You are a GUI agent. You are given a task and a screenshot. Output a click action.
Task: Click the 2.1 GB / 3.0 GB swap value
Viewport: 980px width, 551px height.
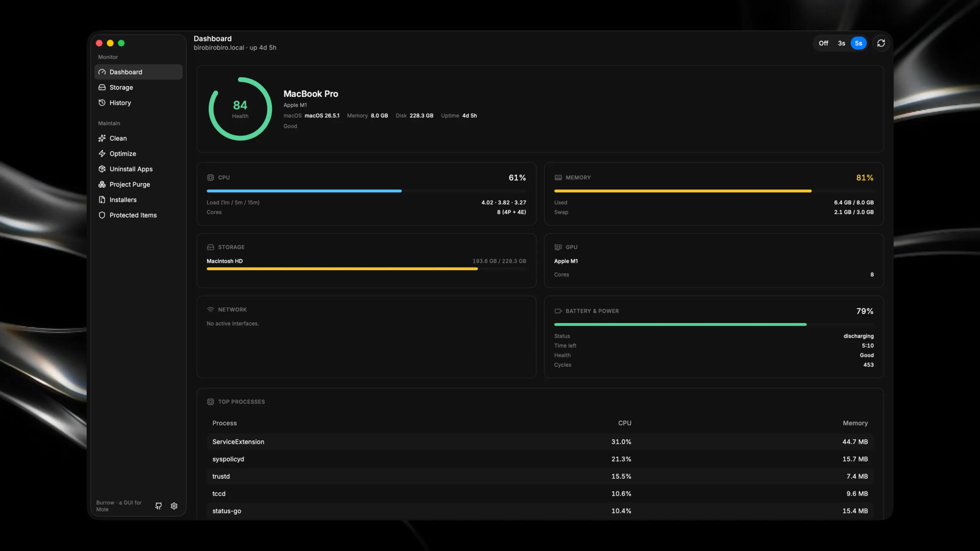tap(854, 212)
